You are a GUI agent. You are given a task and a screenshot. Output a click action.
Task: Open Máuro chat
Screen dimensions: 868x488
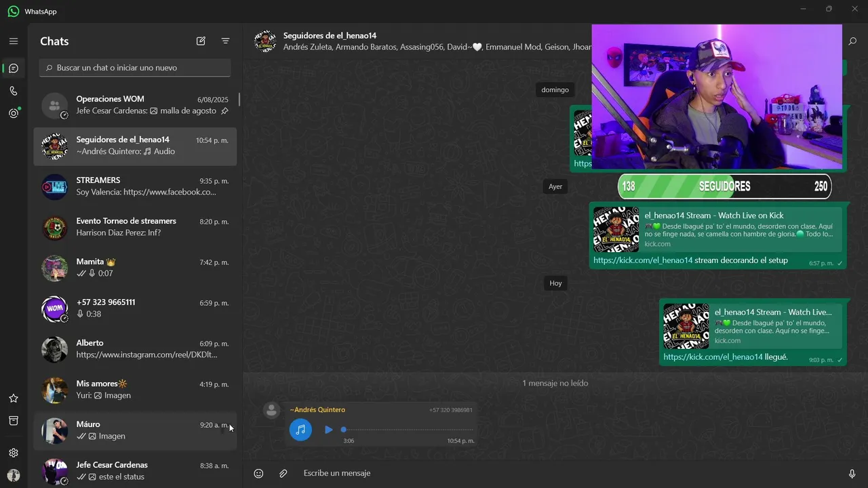tap(135, 430)
